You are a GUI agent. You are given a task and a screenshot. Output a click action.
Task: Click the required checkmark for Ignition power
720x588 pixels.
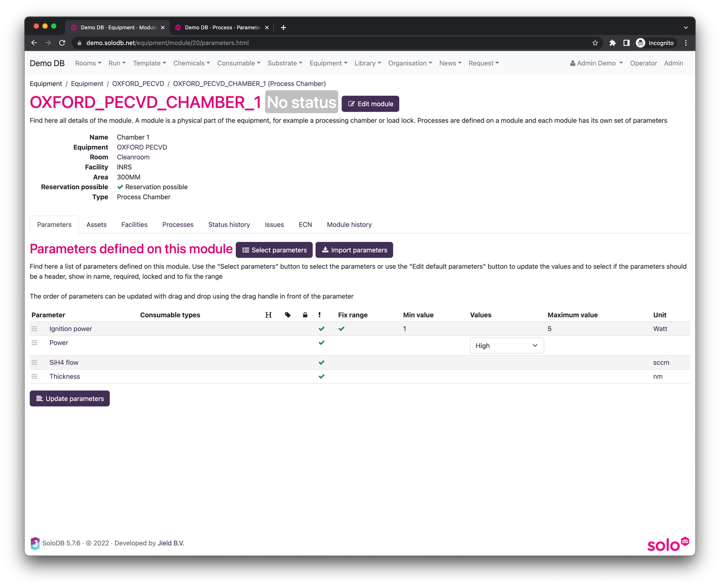coord(322,329)
